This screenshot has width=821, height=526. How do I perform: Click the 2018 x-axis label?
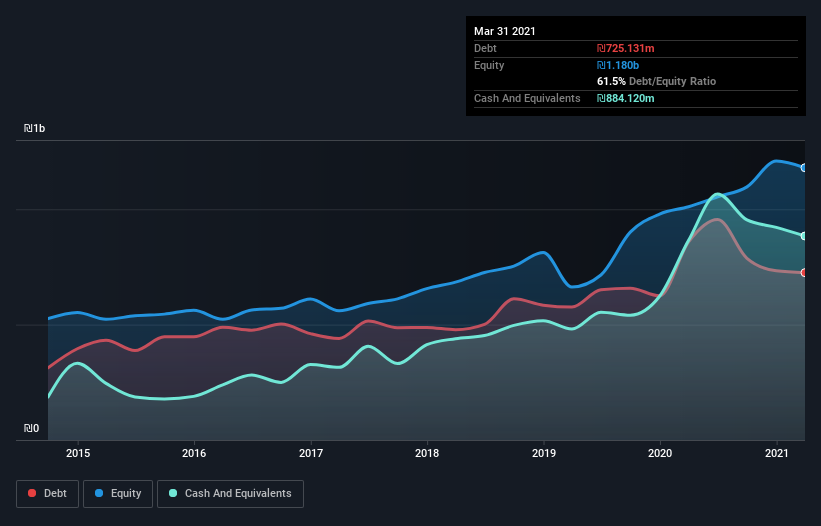[x=427, y=453]
